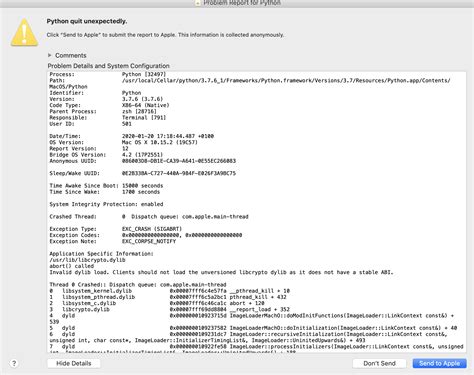Click the libsystem_kernel.dylib stack frame
474x375 pixels.
170,291
